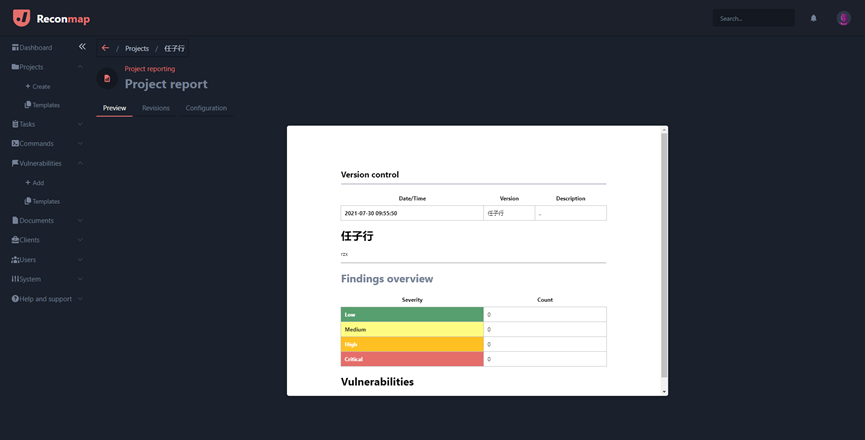
Task: Click the Search input field
Action: click(x=754, y=18)
